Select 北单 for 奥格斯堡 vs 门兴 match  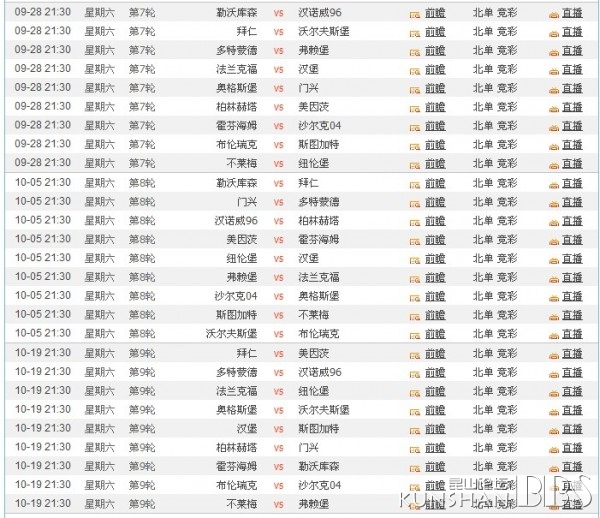click(483, 88)
